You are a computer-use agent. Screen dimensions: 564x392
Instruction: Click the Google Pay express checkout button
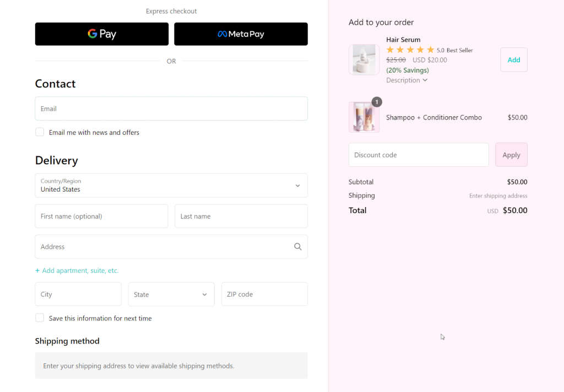(x=101, y=34)
